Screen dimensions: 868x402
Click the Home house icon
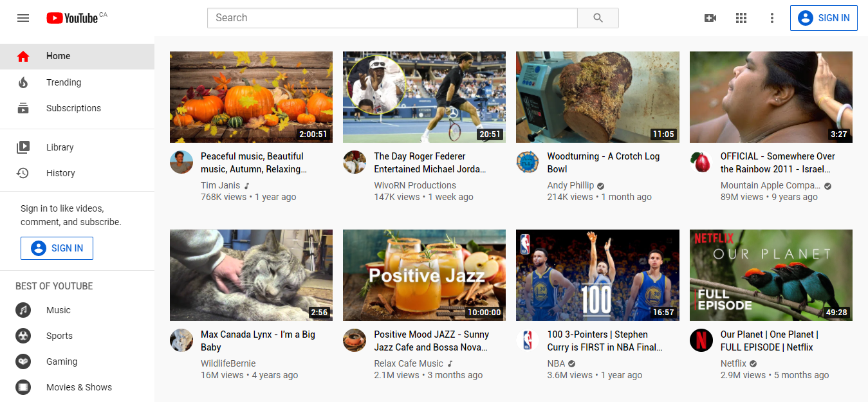point(23,57)
